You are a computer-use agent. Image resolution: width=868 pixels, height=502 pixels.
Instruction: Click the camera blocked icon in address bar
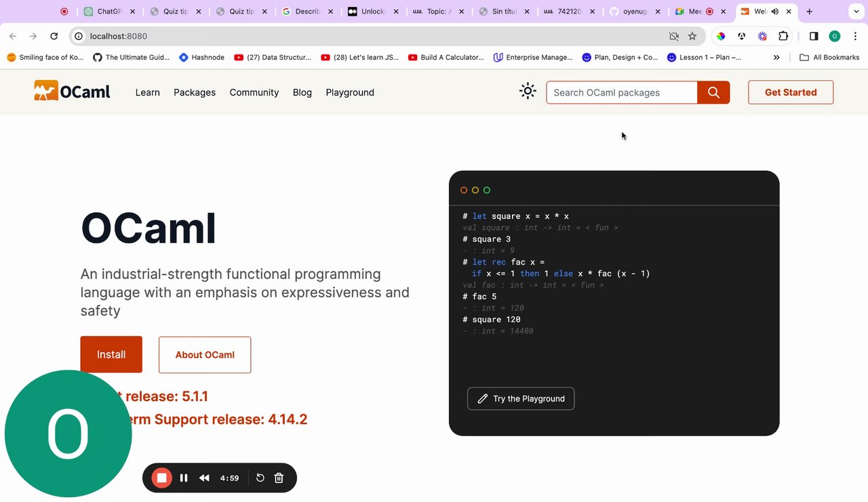[x=673, y=36]
